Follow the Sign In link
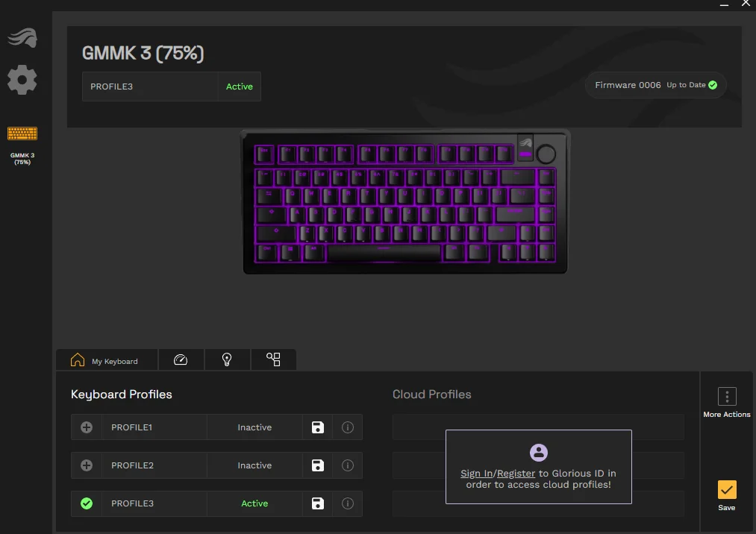The height and width of the screenshot is (534, 756). [x=476, y=474]
